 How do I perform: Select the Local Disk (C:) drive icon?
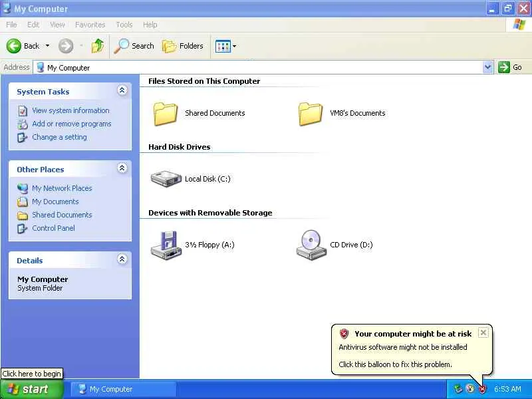[x=166, y=179]
